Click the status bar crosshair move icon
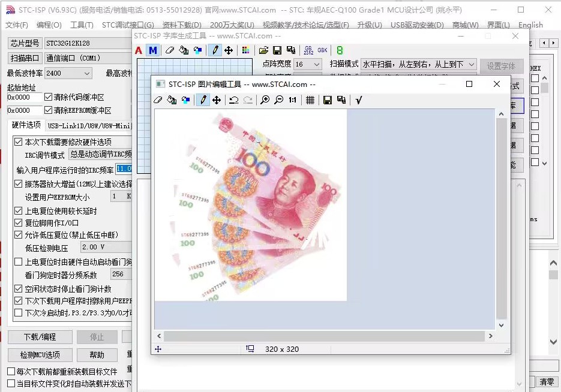The height and width of the screenshot is (392, 561). click(x=158, y=349)
